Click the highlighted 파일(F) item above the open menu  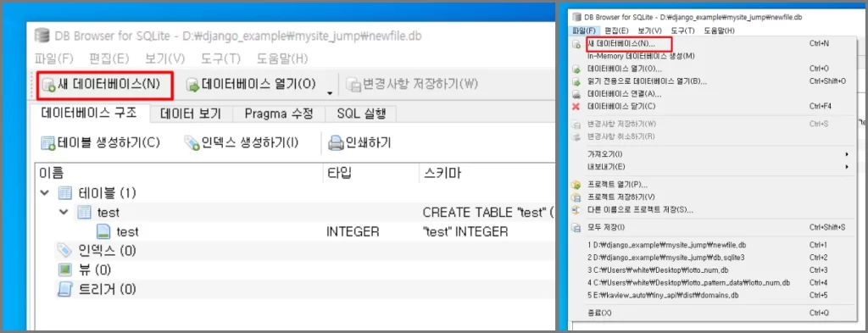click(585, 31)
